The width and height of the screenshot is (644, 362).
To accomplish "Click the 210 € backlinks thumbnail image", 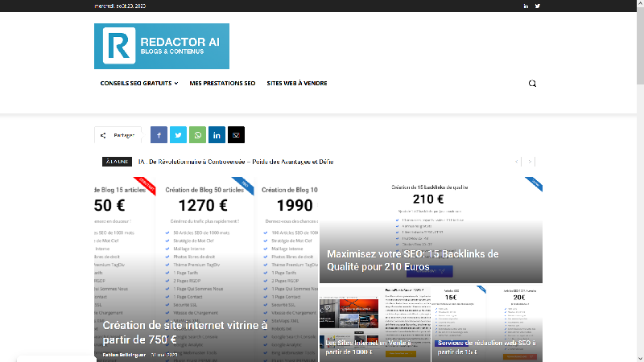I will (431, 230).
